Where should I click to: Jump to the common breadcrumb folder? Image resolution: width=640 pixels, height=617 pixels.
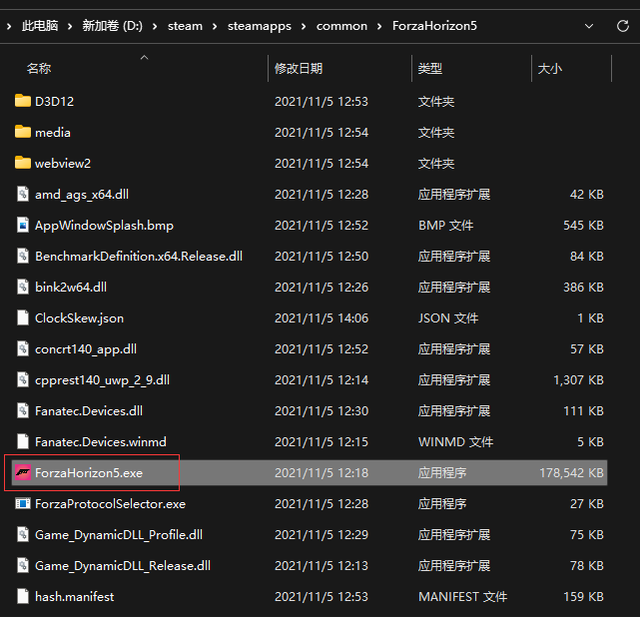click(x=342, y=26)
